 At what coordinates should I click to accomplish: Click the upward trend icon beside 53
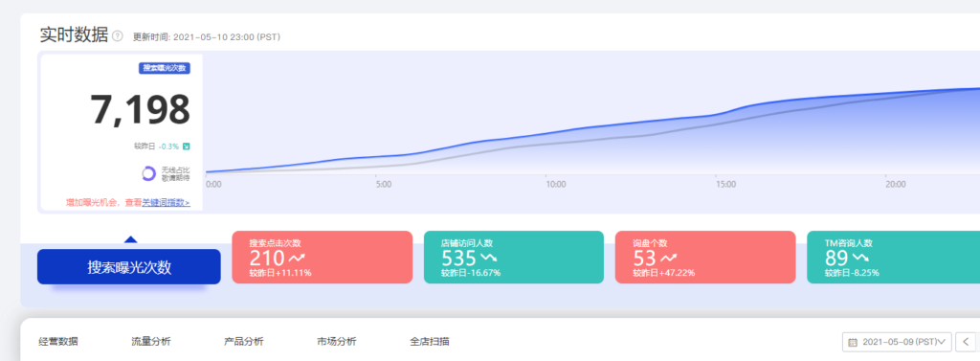[669, 258]
